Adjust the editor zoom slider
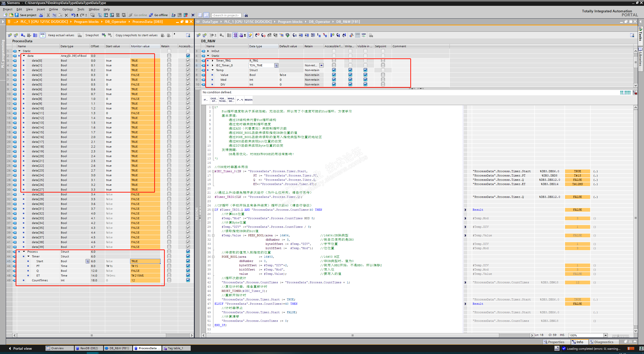 [618, 335]
